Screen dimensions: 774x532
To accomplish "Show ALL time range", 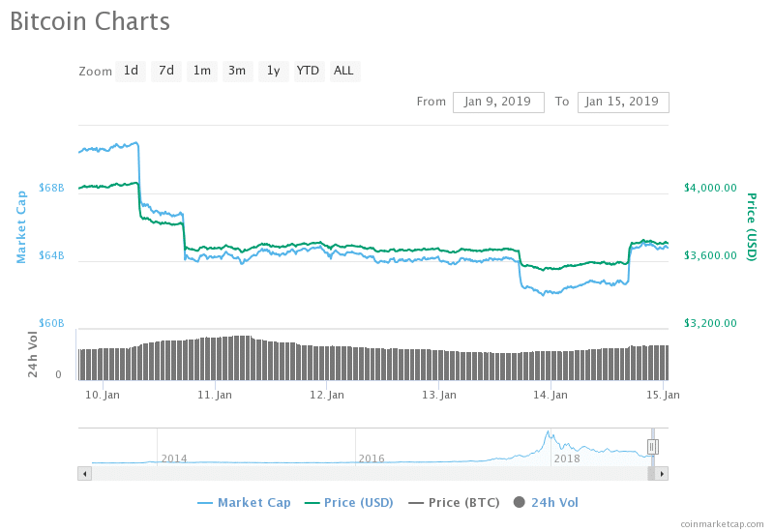I will (344, 71).
